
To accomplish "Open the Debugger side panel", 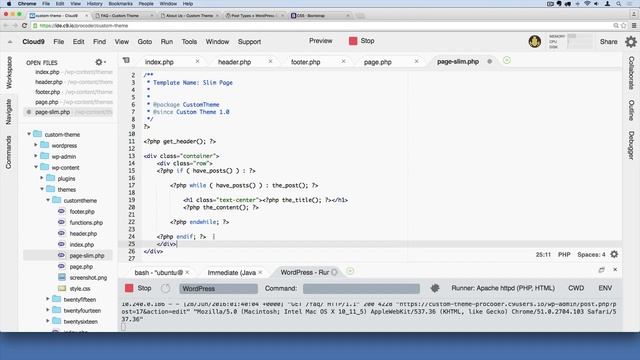I will 631,145.
